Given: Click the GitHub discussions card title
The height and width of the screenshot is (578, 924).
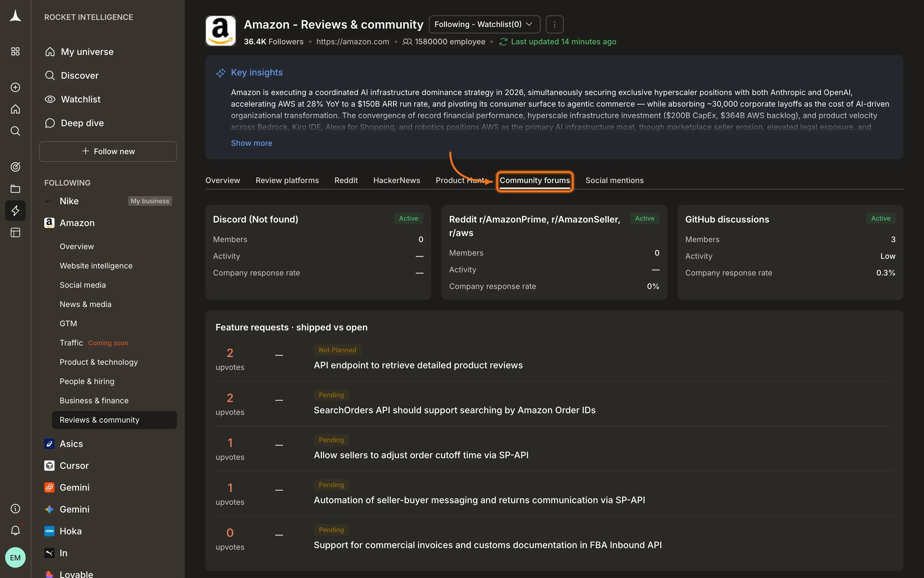Looking at the screenshot, I should [727, 219].
